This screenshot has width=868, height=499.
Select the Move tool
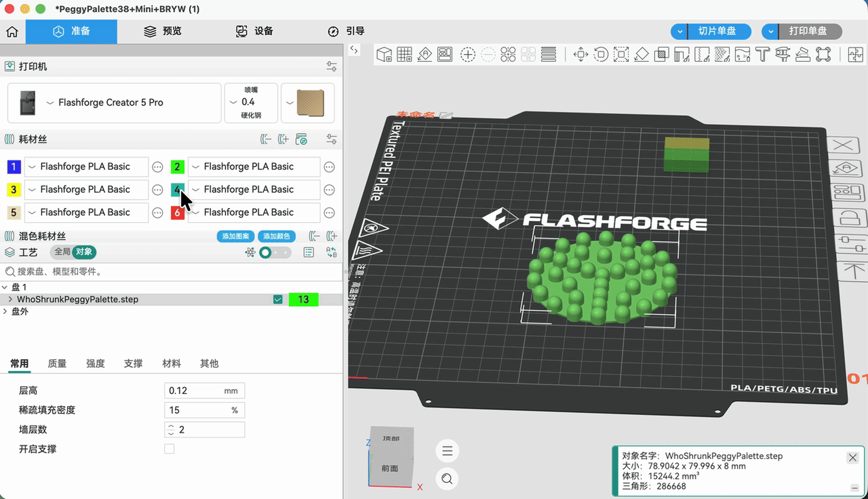580,55
